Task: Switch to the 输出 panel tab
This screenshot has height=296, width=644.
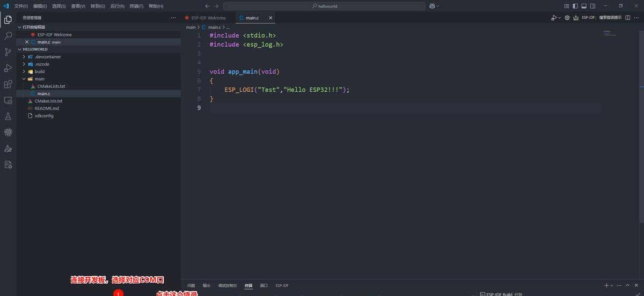Action: [x=207, y=285]
